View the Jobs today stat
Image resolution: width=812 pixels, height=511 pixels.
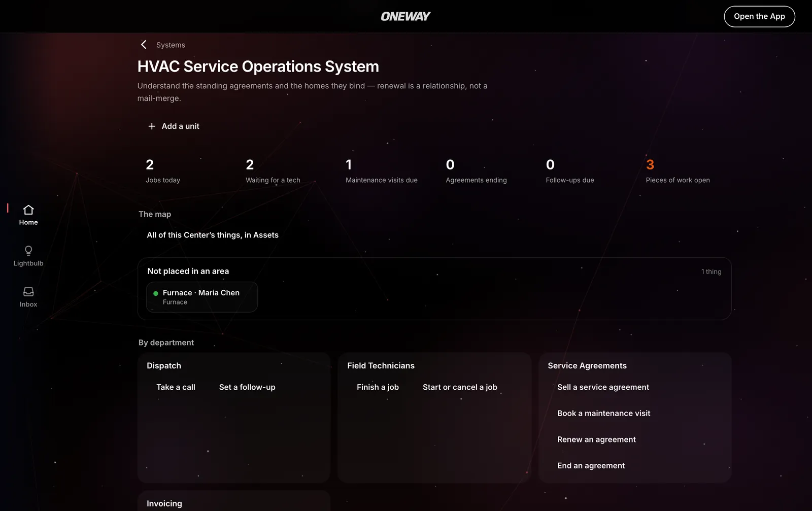pos(163,171)
